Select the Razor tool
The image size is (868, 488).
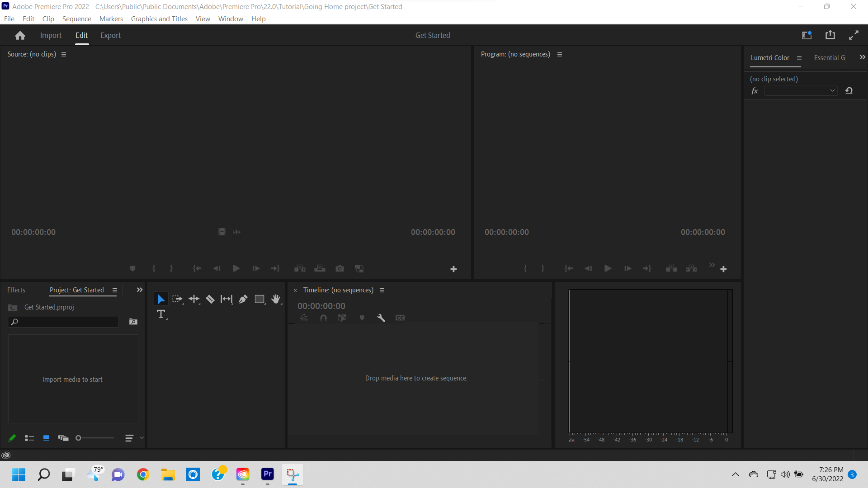coord(210,299)
